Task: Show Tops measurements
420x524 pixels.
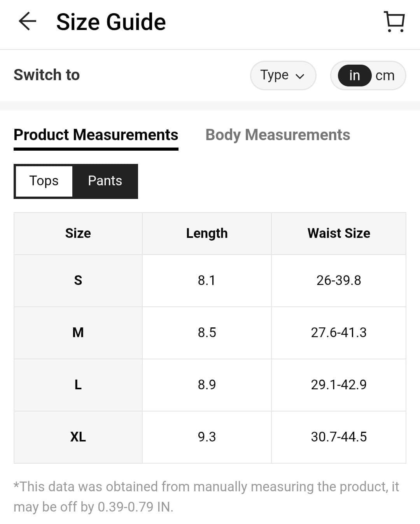Action: 44,181
